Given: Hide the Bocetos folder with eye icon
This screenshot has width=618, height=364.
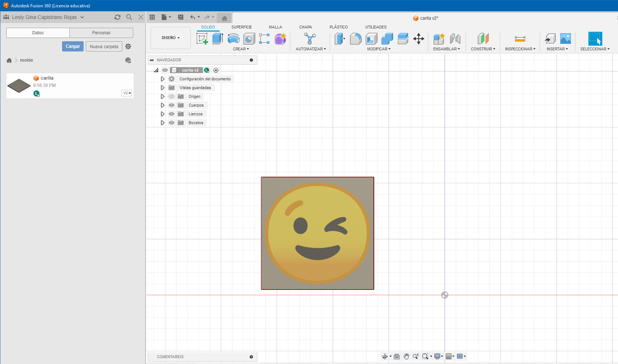Looking at the screenshot, I should (172, 123).
